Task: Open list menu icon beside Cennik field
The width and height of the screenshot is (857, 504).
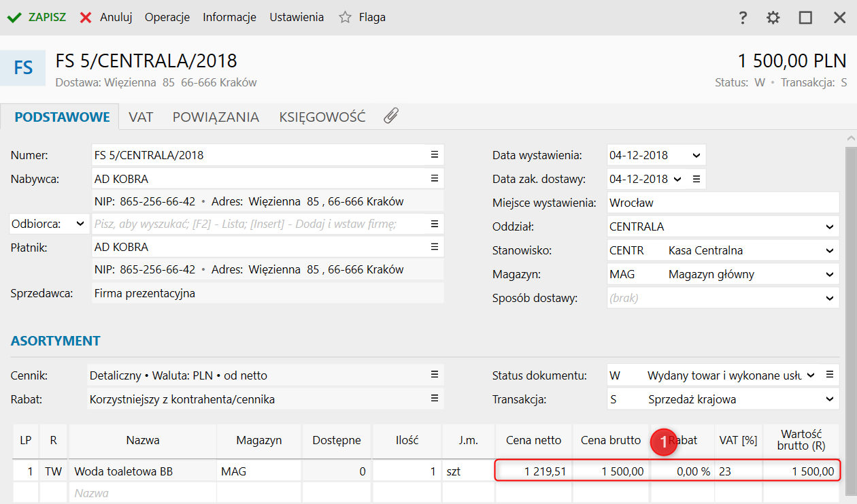Action: point(435,375)
